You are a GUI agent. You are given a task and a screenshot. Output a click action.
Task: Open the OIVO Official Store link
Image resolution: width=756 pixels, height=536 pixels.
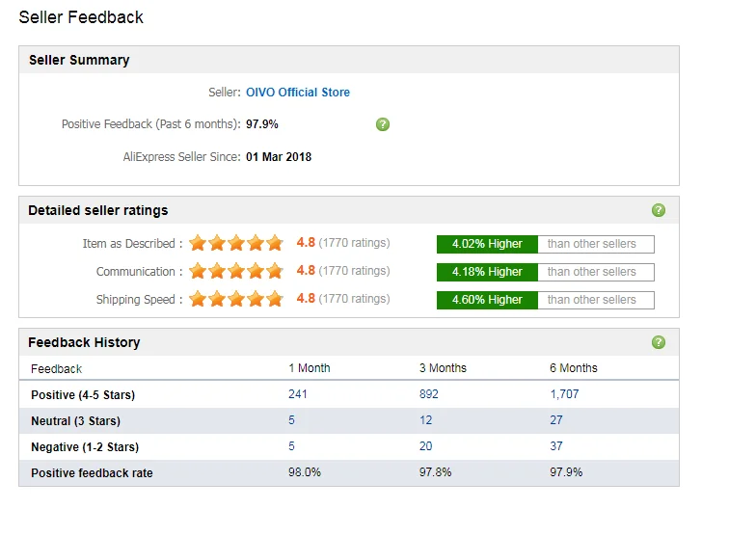298,93
